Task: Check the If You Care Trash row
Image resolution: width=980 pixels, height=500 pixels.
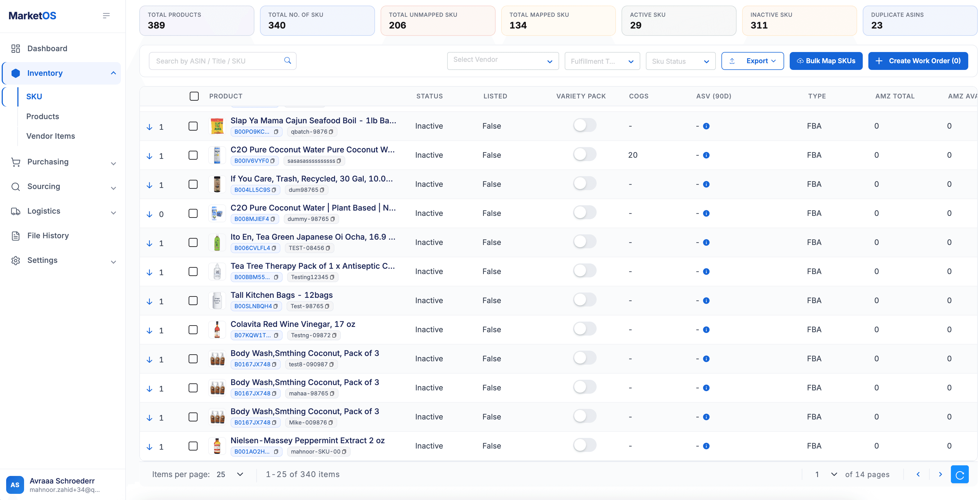Action: (193, 184)
